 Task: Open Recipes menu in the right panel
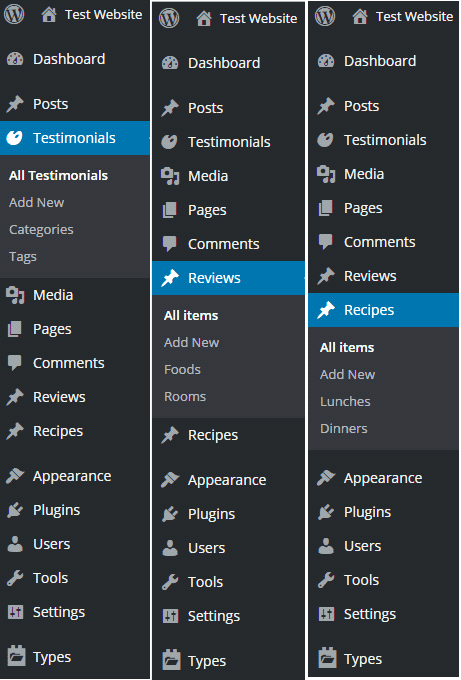(x=383, y=310)
